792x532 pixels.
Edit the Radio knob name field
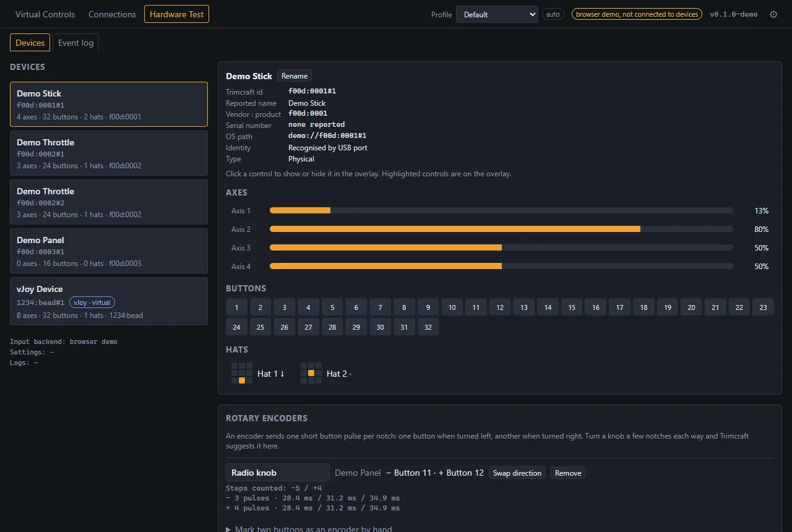278,473
